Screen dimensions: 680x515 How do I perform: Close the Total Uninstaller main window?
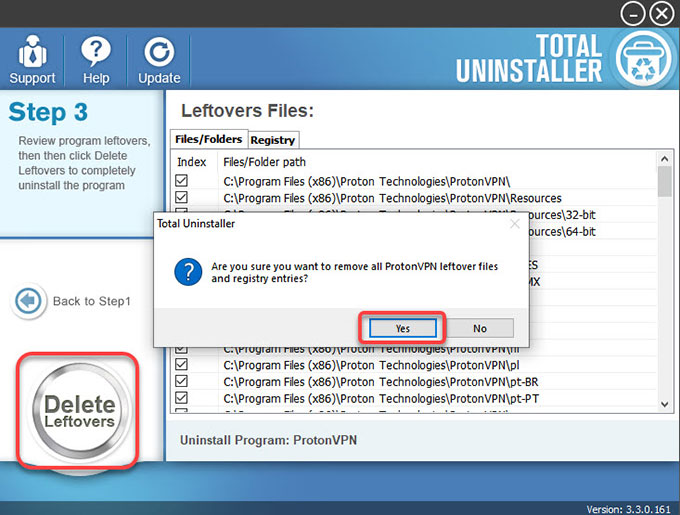tap(662, 14)
